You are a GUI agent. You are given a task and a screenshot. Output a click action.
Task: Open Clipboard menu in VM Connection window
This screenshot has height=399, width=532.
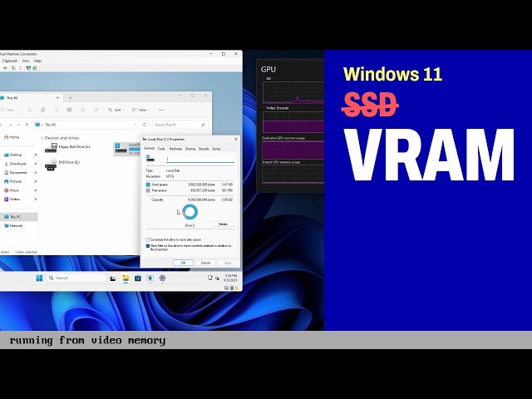click(10, 61)
